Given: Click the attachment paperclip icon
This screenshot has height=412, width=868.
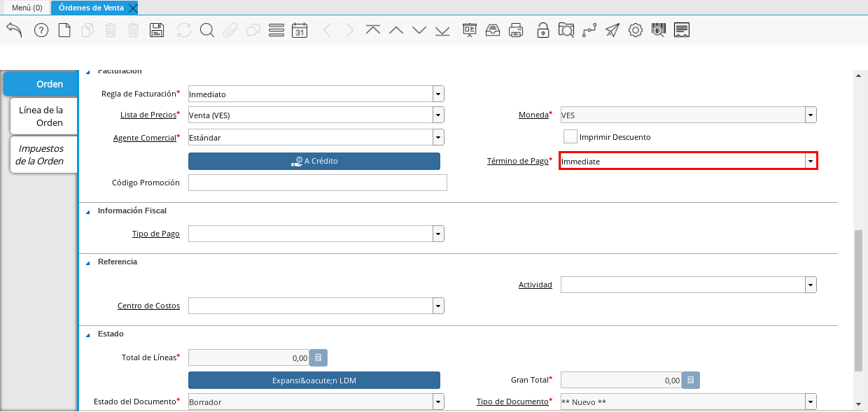Looking at the screenshot, I should pyautogui.click(x=230, y=30).
